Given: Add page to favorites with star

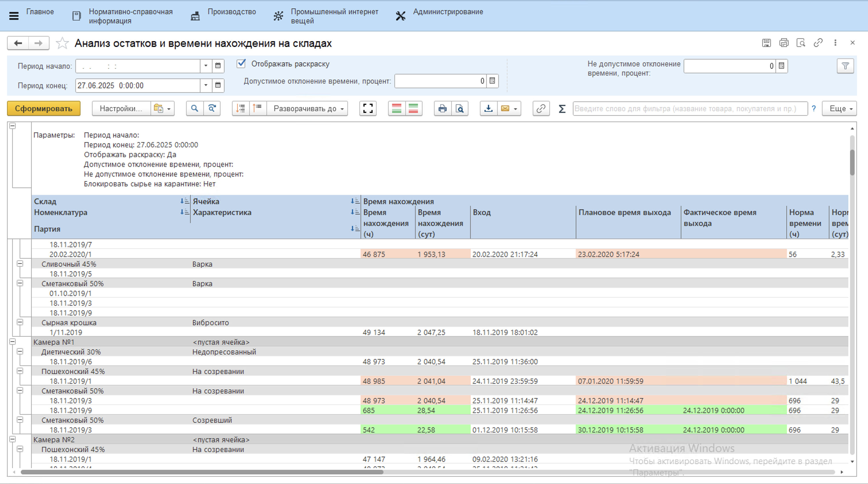Looking at the screenshot, I should (62, 43).
